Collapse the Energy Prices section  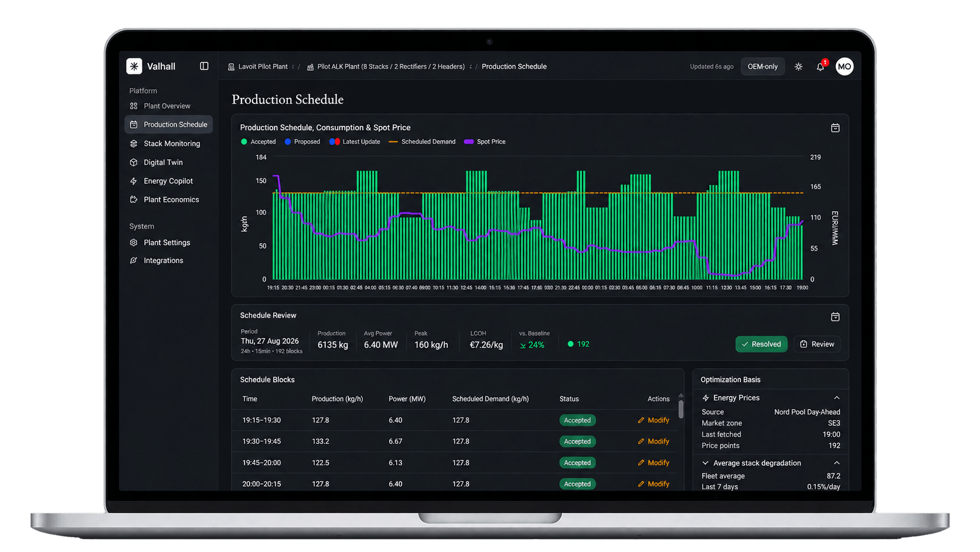(837, 398)
